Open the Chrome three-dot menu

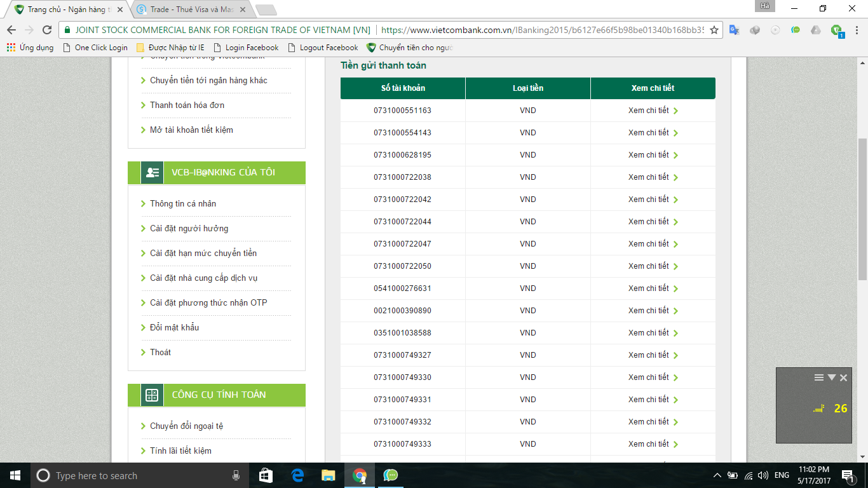click(x=855, y=30)
